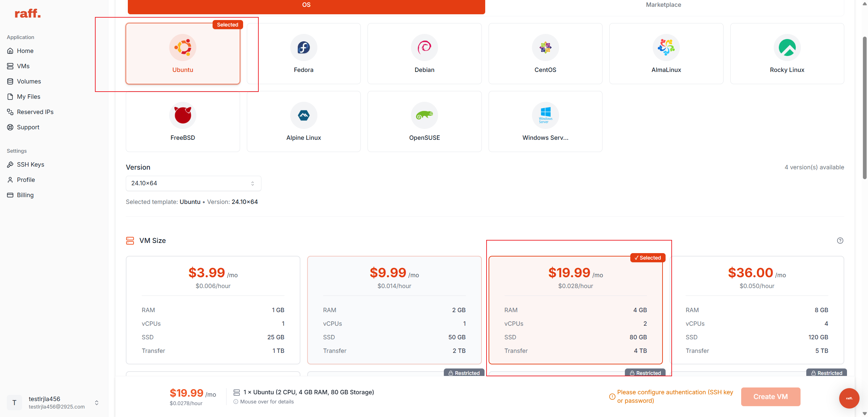
Task: Select the CentOS logo icon
Action: point(546,48)
